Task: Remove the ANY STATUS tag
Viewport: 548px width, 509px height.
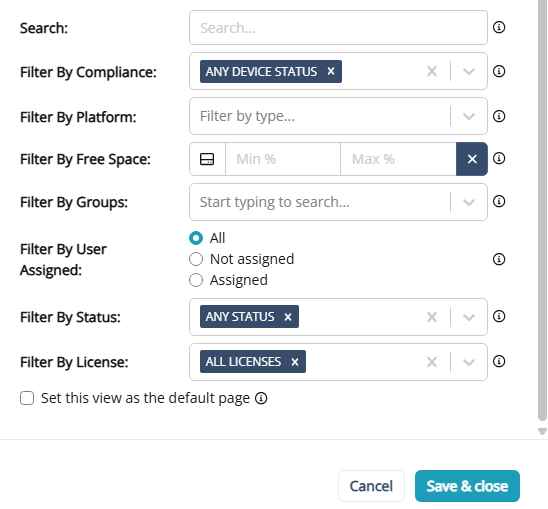Action: coord(288,317)
